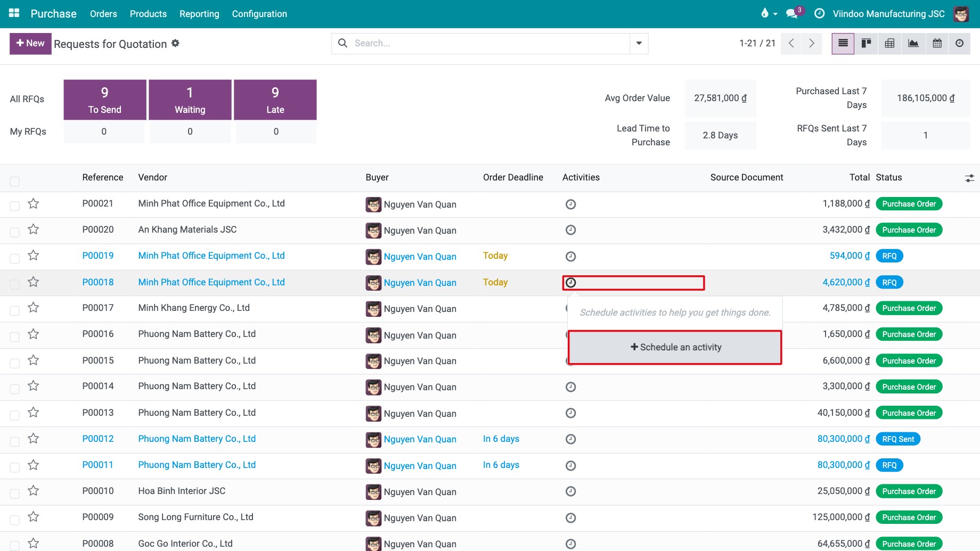Switch to list view
This screenshot has width=980, height=551.
coord(843,44)
